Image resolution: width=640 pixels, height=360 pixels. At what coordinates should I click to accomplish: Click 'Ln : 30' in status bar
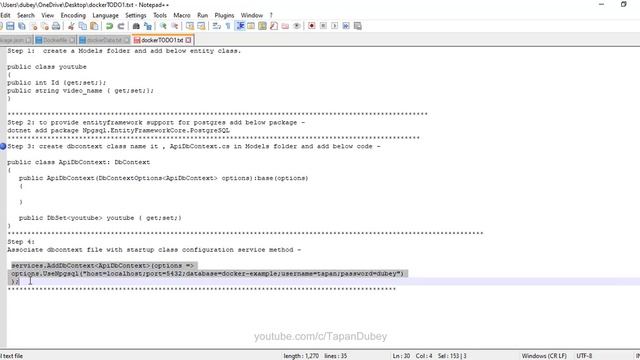[x=401, y=356]
